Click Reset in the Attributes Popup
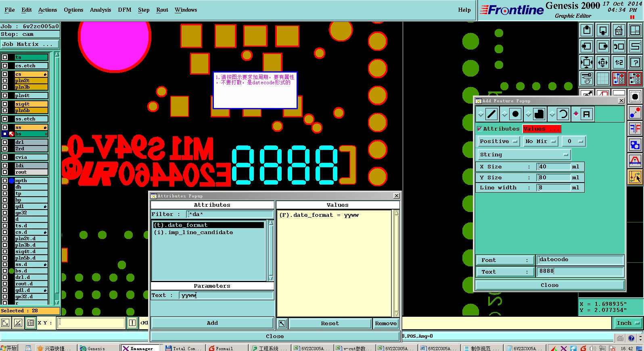 click(330, 324)
